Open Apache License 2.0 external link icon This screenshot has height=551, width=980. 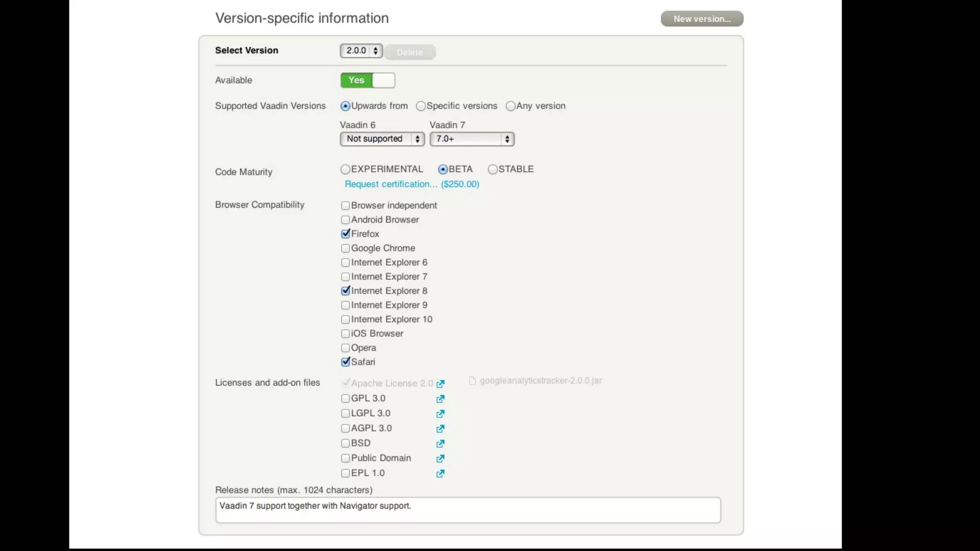tap(440, 384)
